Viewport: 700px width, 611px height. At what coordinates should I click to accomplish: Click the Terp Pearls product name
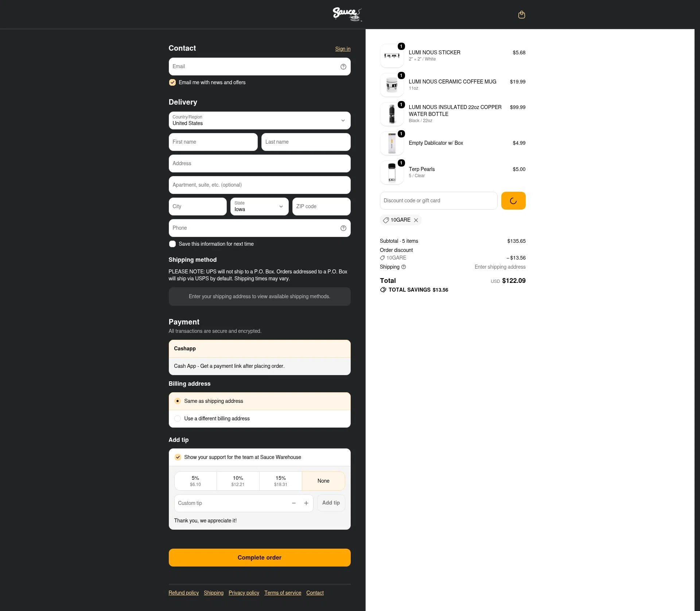[x=422, y=169]
